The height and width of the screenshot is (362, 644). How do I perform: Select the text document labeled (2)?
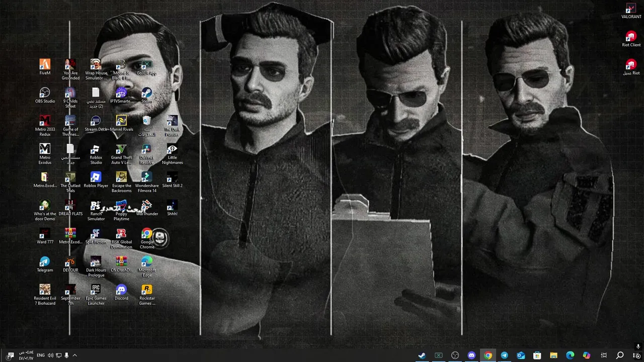96,98
